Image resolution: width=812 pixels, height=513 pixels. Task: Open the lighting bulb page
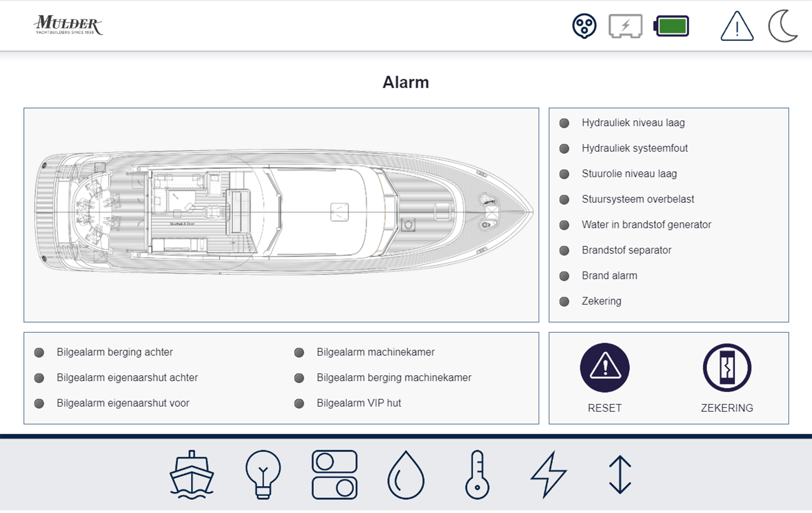263,474
